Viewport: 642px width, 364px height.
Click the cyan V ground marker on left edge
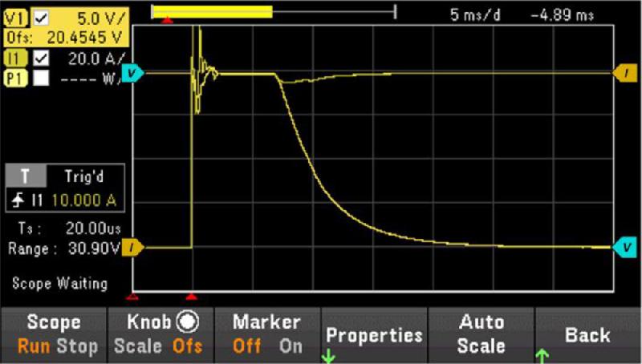click(x=134, y=74)
